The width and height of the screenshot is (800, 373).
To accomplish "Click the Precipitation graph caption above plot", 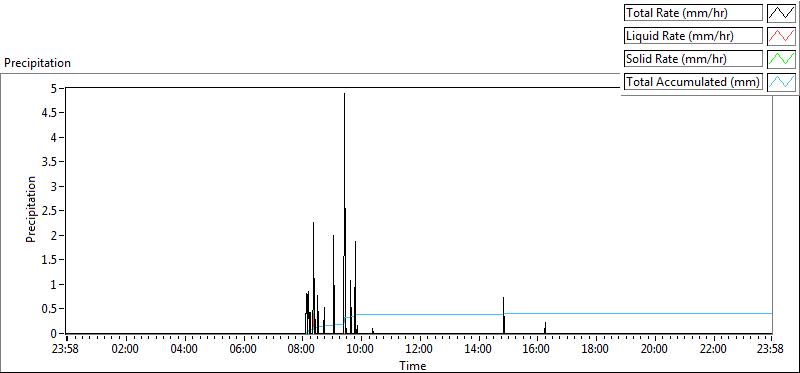I will [x=37, y=63].
